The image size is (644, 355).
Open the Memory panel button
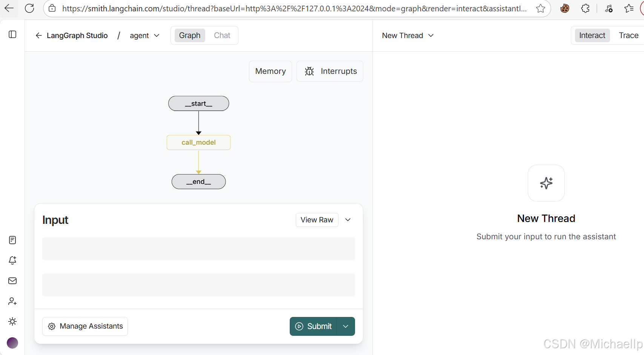(271, 71)
